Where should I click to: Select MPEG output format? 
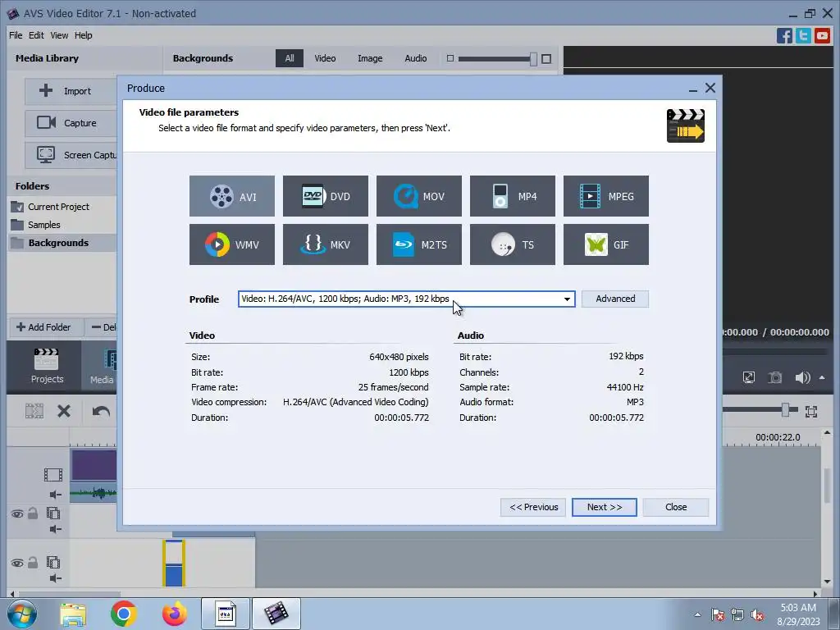coord(606,196)
